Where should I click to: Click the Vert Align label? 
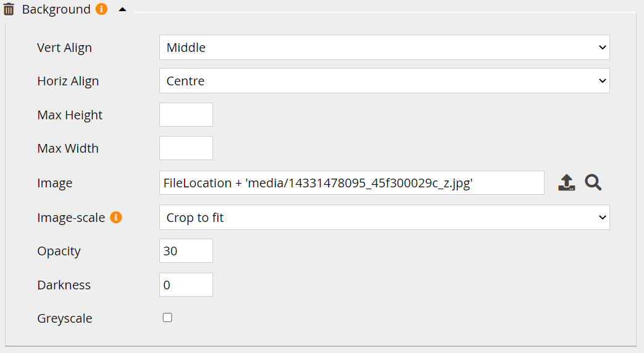[64, 48]
